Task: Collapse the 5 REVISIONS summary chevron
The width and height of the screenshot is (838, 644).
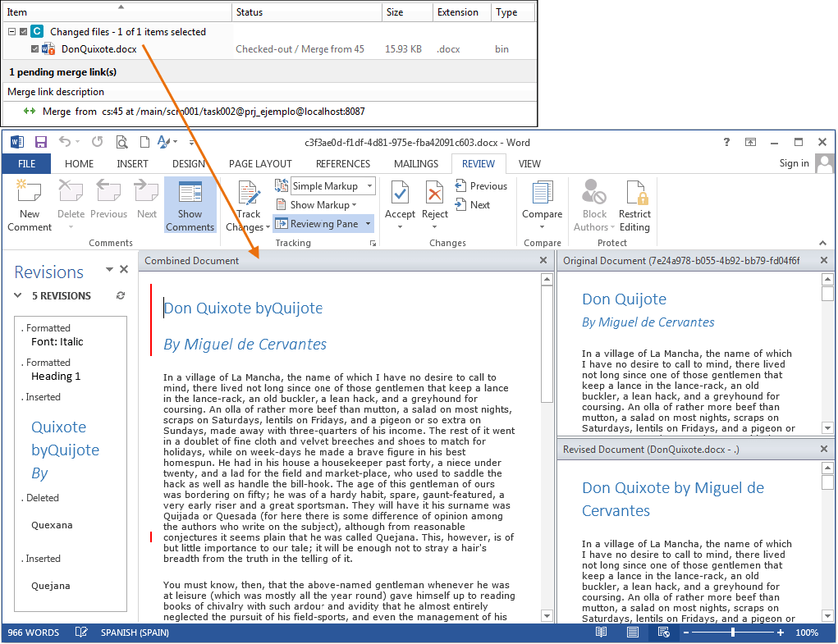Action: click(x=17, y=295)
